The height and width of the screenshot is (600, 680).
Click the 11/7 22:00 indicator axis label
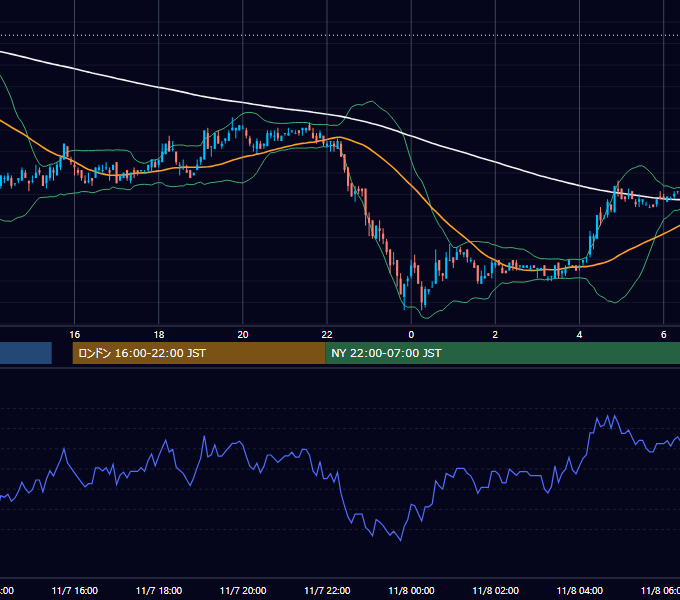(327, 591)
